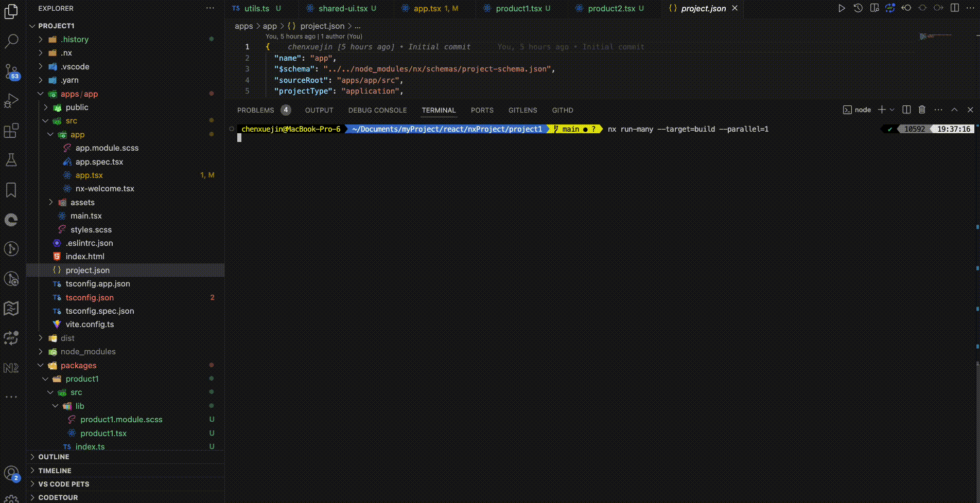
Task: Select the apps breadcrumb segment
Action: point(243,26)
